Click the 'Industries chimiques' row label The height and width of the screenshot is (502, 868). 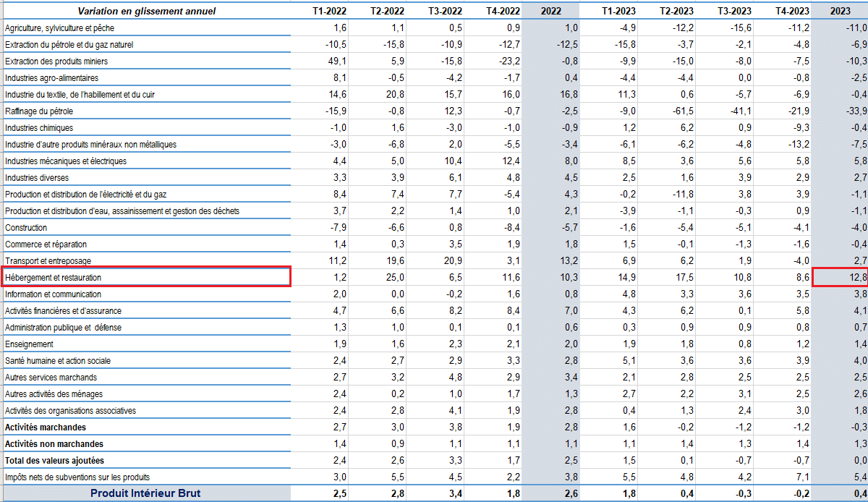pyautogui.click(x=39, y=128)
